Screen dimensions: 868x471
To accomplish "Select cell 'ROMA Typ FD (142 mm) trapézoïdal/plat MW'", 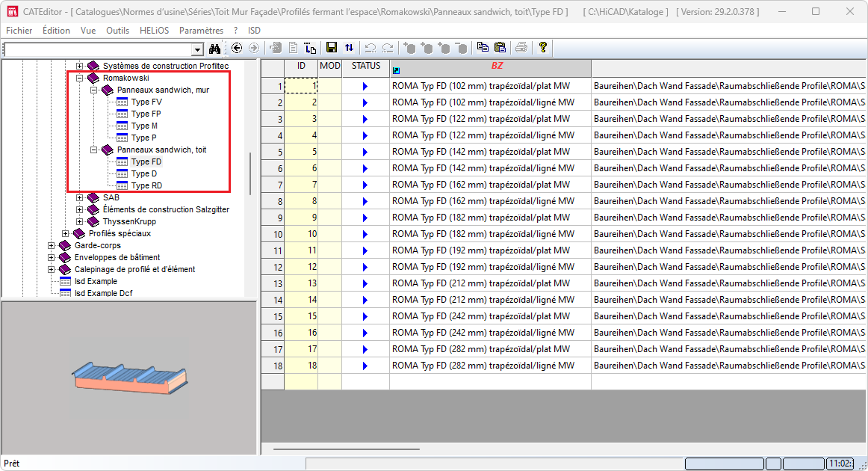I will click(491, 152).
